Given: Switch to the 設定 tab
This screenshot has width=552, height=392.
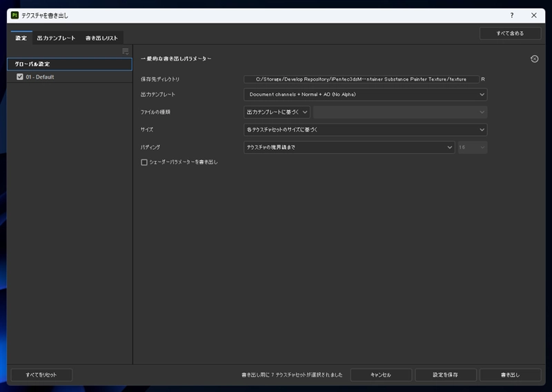Looking at the screenshot, I should click(x=21, y=38).
